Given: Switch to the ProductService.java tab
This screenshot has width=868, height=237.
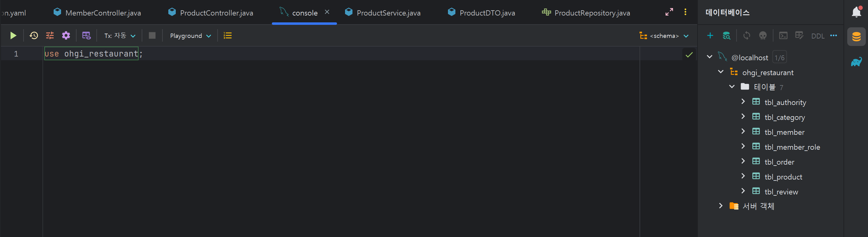Looking at the screenshot, I should click(x=383, y=13).
